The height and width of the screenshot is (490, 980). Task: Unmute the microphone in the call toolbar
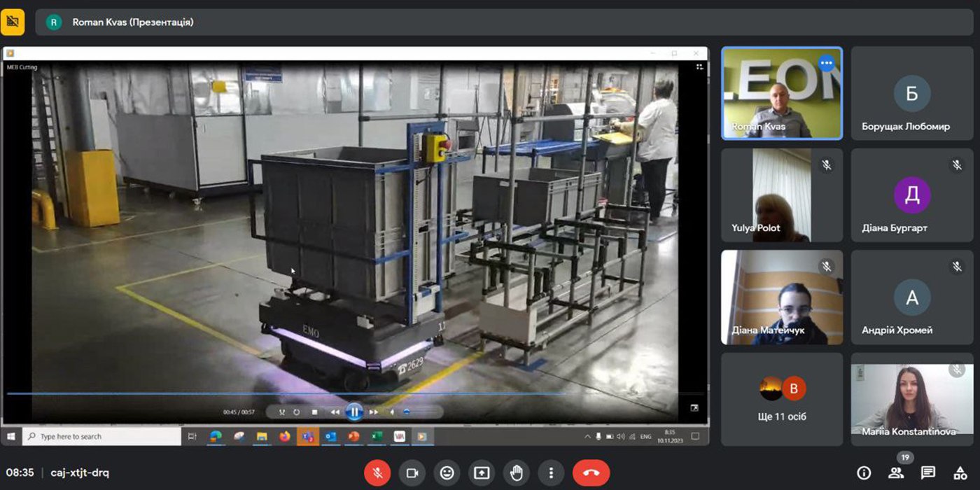377,473
